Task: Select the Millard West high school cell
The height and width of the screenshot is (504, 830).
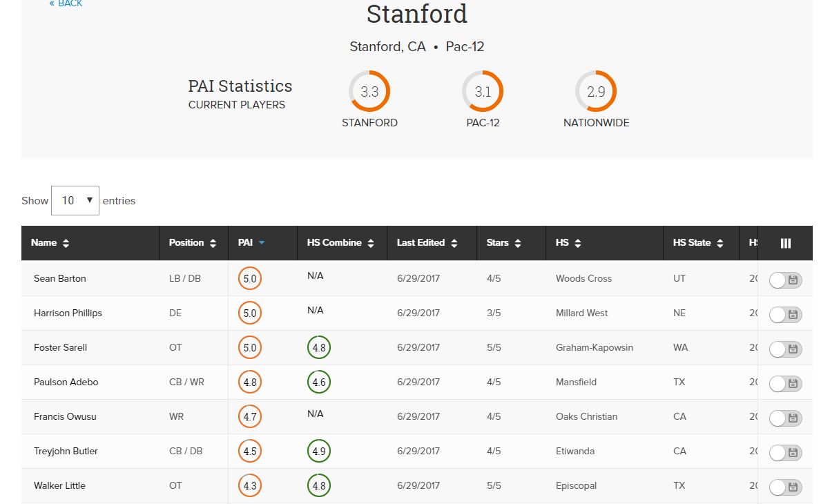Action: pos(582,313)
